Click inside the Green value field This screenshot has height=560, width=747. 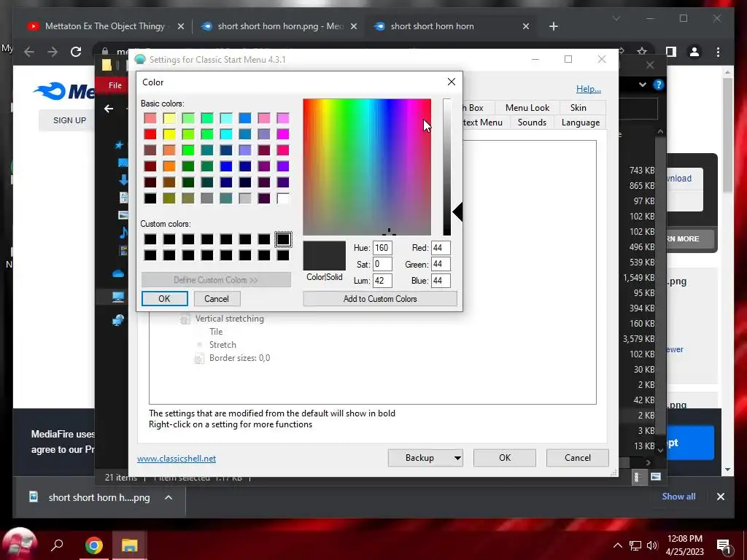[441, 264]
